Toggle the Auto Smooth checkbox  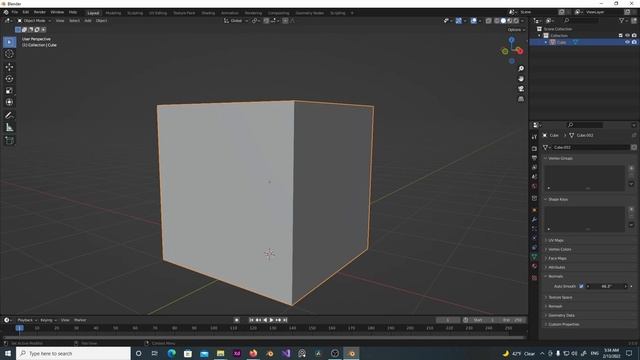coord(581,286)
